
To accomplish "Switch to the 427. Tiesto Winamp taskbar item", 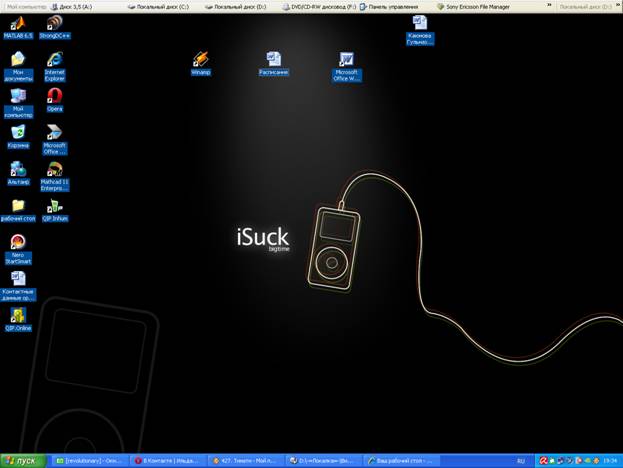I will tap(247, 461).
